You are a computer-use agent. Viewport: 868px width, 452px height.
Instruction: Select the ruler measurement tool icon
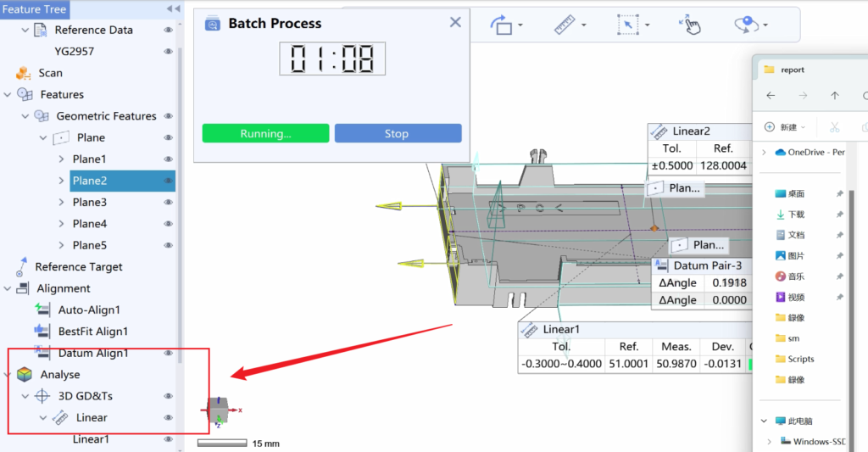pos(565,25)
